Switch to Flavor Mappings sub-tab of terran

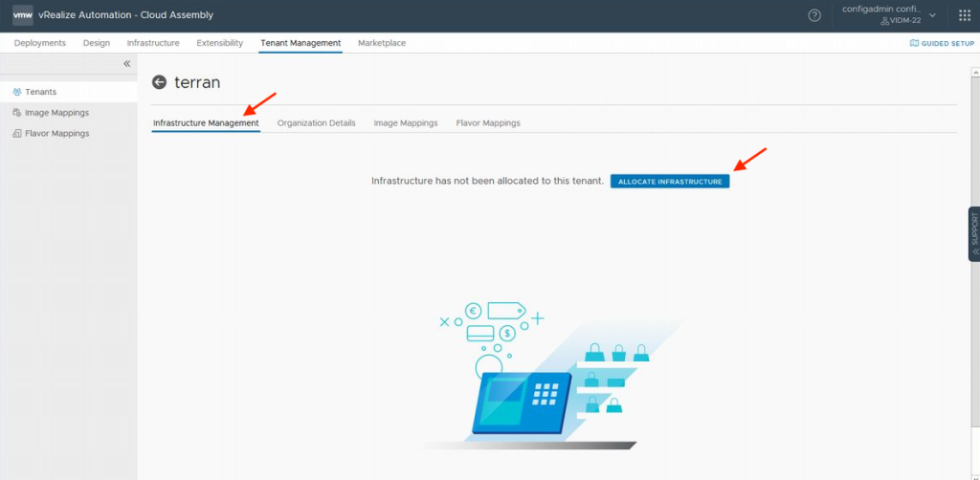(488, 123)
